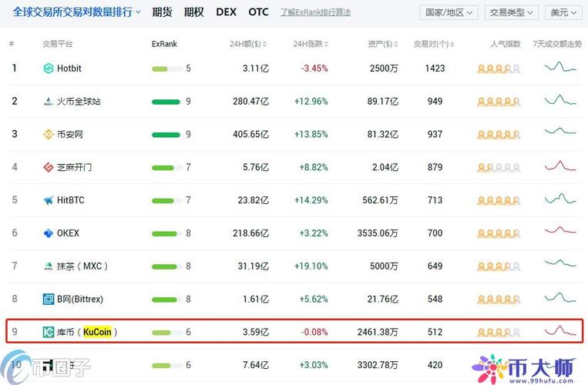Select 火币全球站 assets 89.17亿

point(382,102)
